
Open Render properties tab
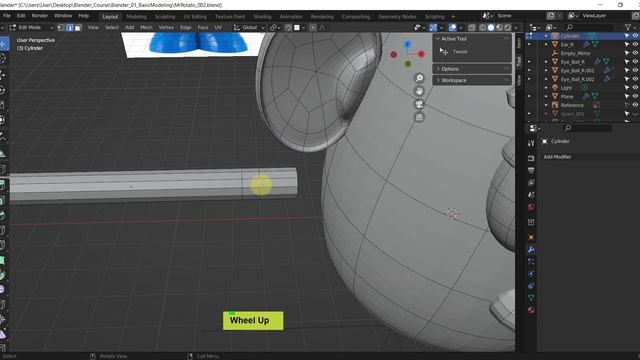[x=531, y=158]
